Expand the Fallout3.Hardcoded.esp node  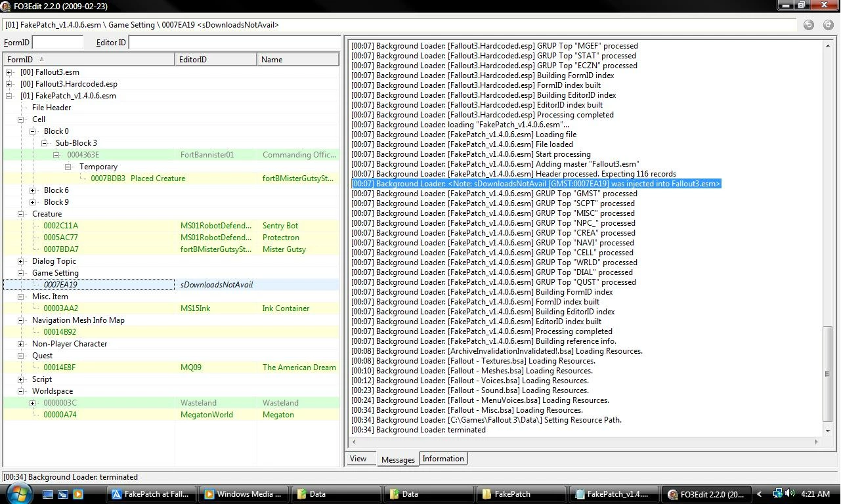pos(9,84)
